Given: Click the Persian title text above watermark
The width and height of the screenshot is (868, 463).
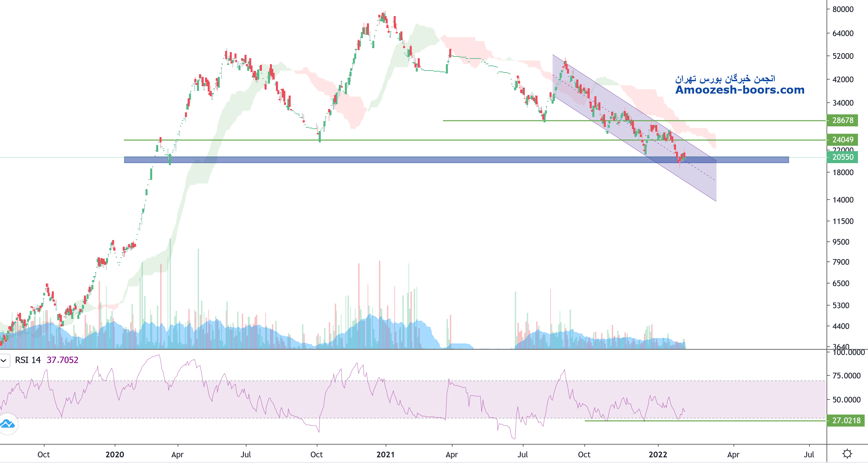Looking at the screenshot, I should [x=725, y=79].
